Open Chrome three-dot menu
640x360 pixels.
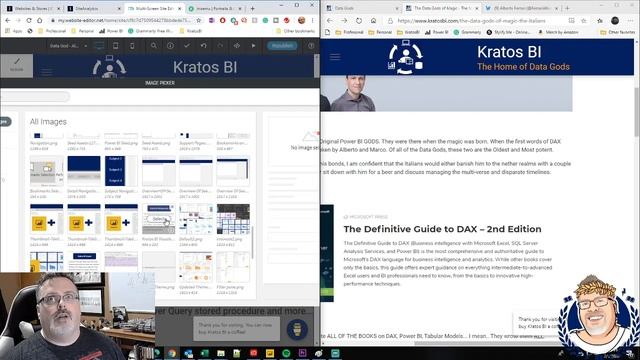(x=313, y=20)
